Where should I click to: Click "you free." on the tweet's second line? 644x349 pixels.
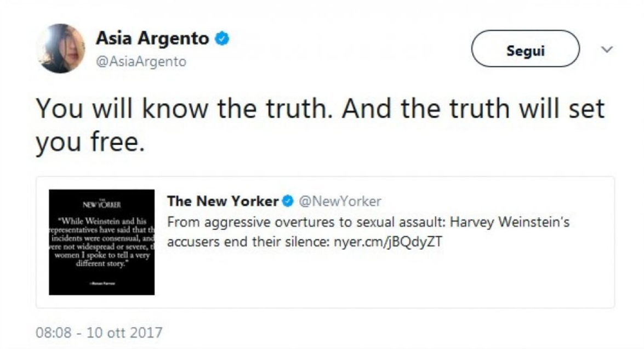tap(90, 142)
